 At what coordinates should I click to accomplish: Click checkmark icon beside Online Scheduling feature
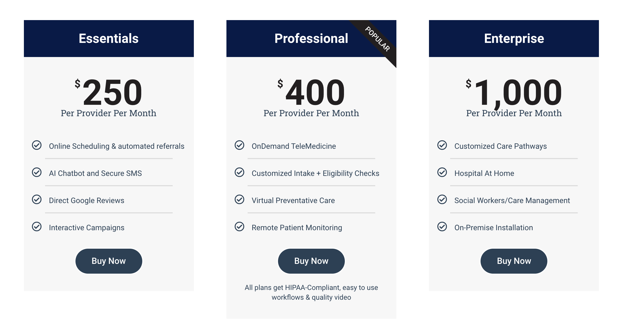(x=37, y=145)
